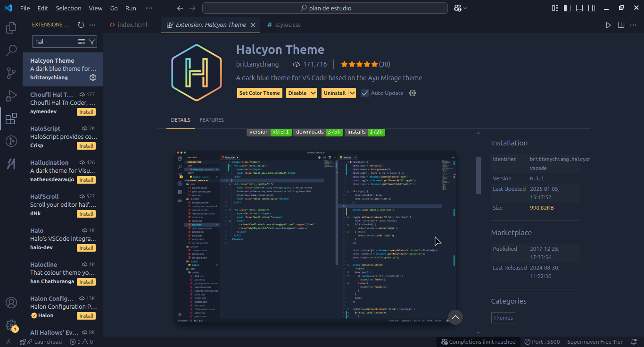Screen dimensions: 644x347
Task: Split the editor right
Action: click(x=621, y=25)
